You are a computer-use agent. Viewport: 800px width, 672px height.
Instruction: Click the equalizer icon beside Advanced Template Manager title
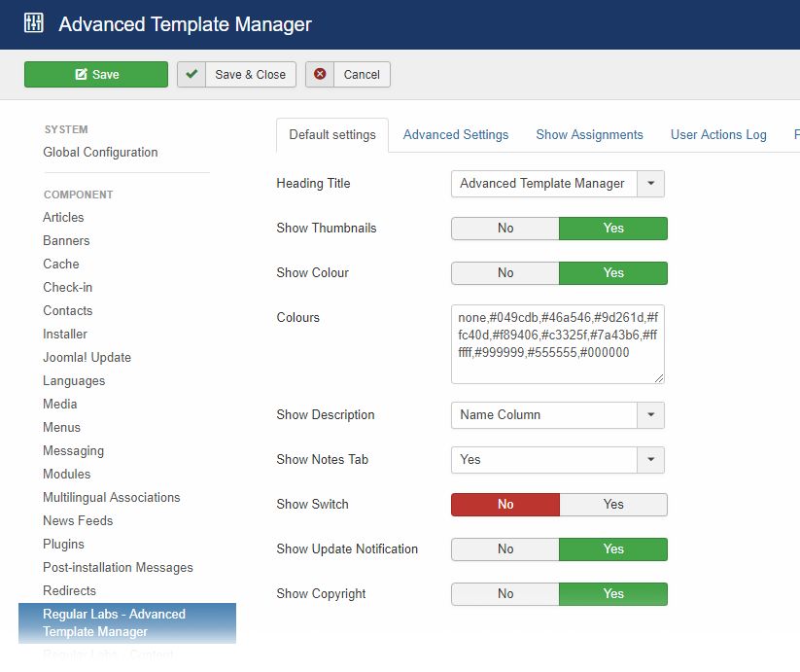(x=34, y=23)
